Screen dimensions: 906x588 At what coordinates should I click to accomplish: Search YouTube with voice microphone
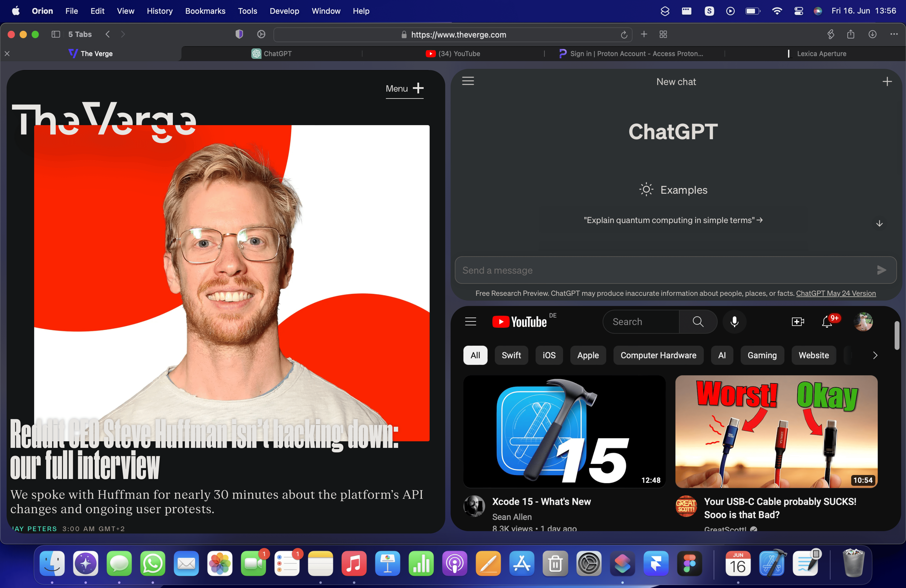tap(734, 322)
